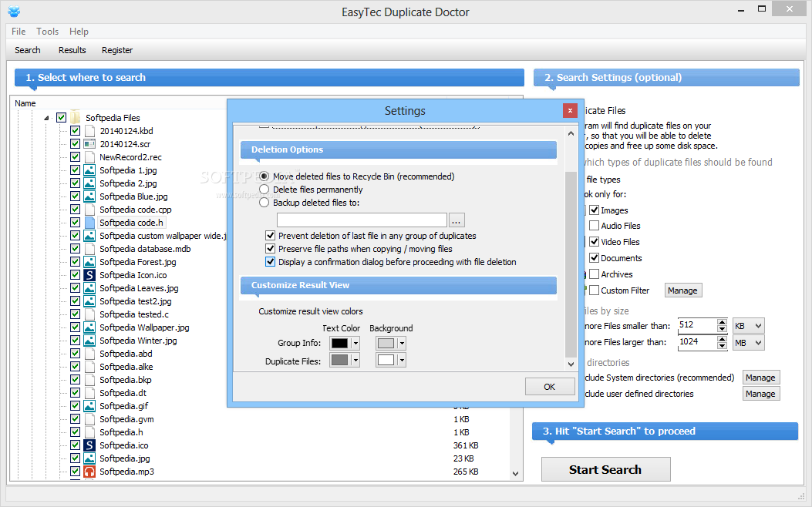Toggle Prevent deletion of last file checkbox
Image resolution: width=812 pixels, height=507 pixels.
pos(270,236)
